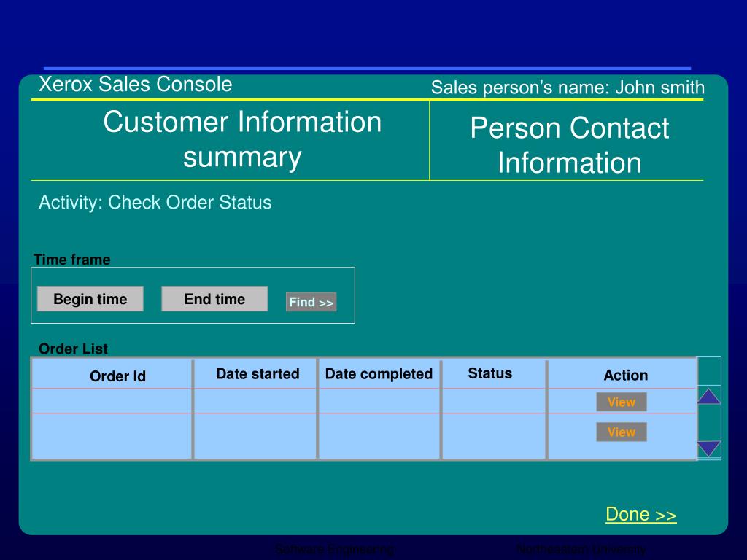747x560 pixels.
Task: Click the Order List label
Action: pyautogui.click(x=74, y=349)
